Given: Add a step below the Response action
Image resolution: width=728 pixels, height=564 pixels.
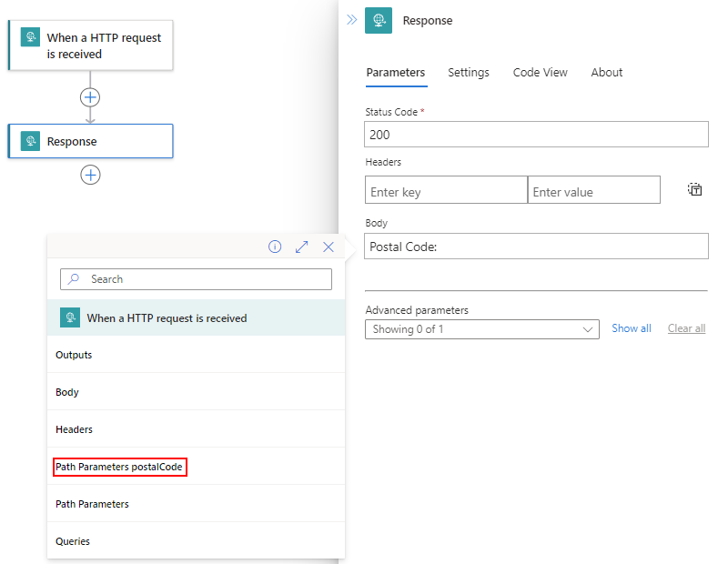Looking at the screenshot, I should coord(90,175).
